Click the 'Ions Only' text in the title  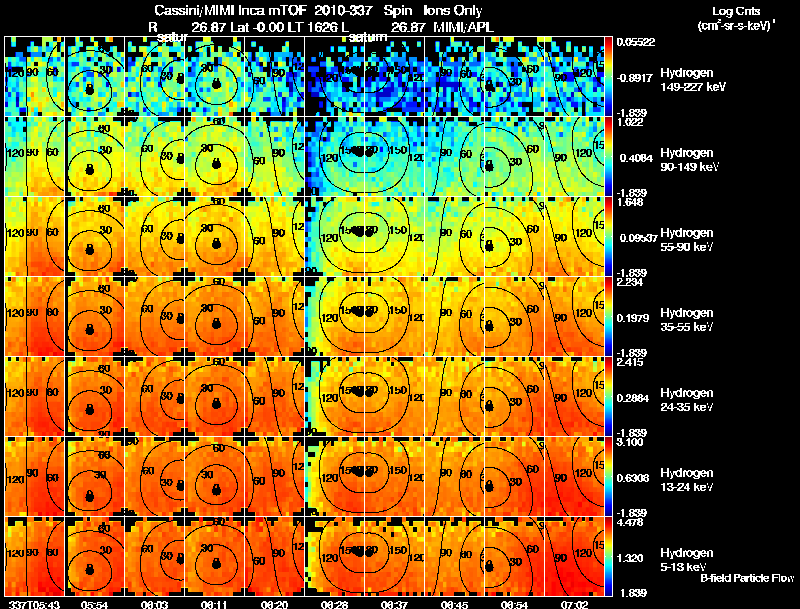click(x=453, y=11)
